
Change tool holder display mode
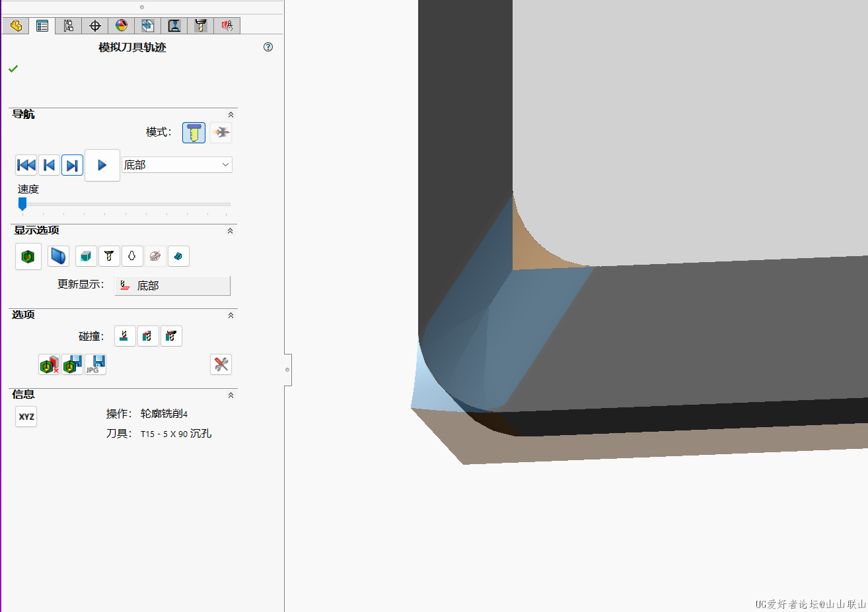[x=132, y=256]
